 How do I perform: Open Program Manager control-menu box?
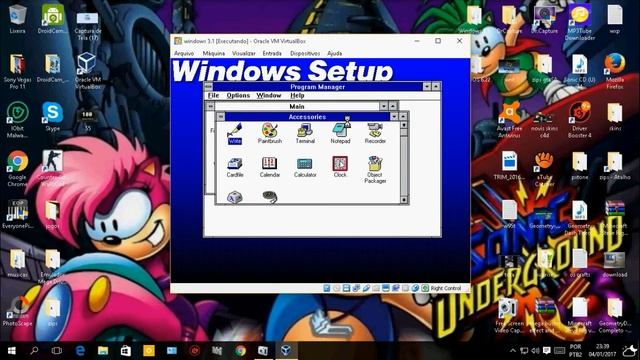209,87
